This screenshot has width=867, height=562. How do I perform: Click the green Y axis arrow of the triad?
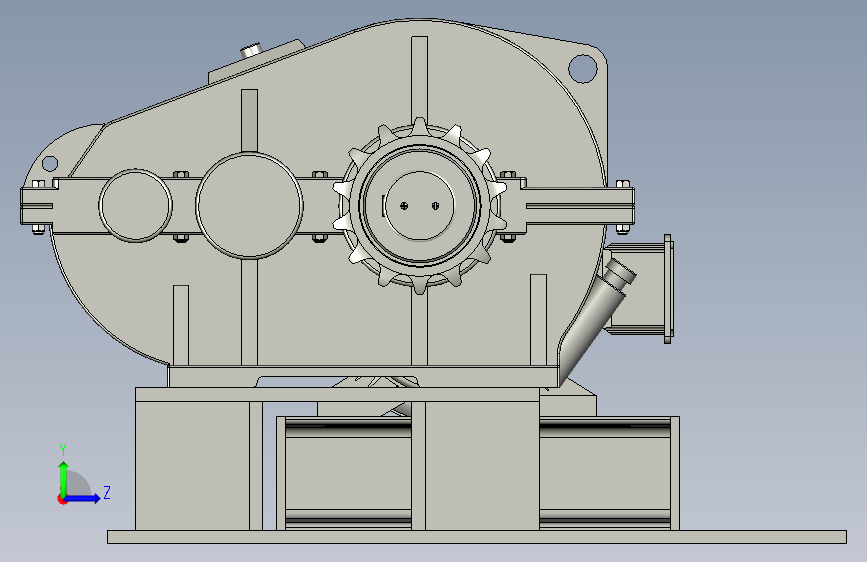tap(64, 478)
